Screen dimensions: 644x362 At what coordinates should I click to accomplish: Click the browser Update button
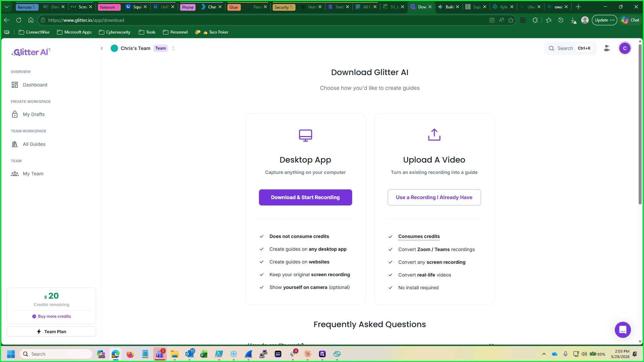[x=604, y=20]
